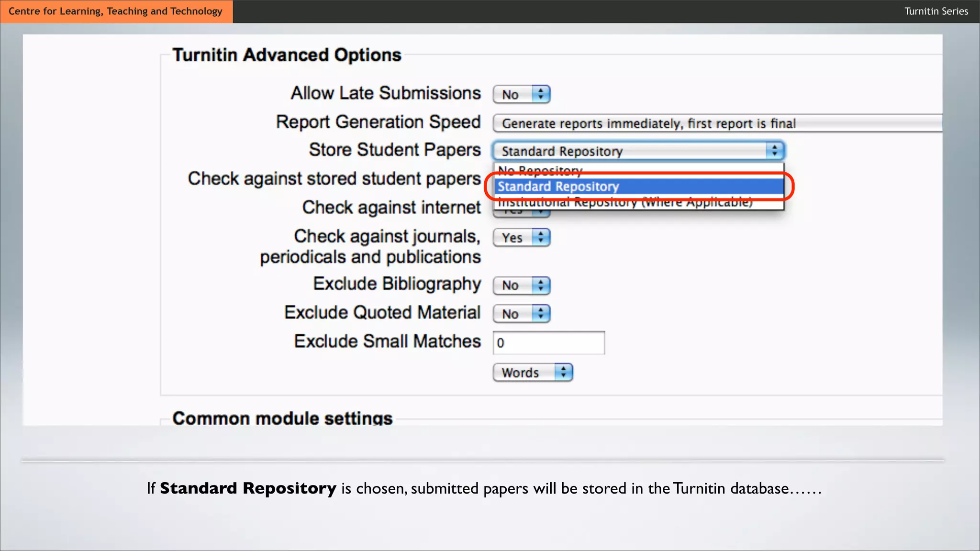Image resolution: width=980 pixels, height=551 pixels.
Task: Click the Allow Late Submissions stepper arrows
Action: (541, 94)
